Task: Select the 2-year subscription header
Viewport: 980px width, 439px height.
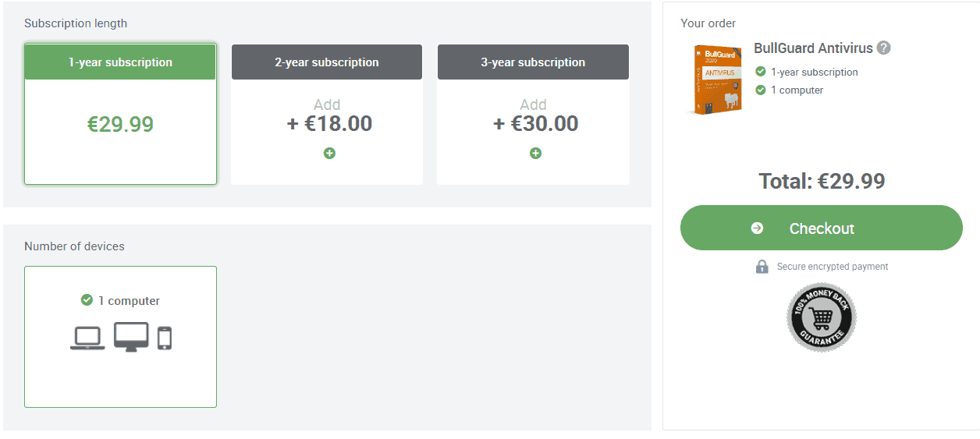Action: (327, 62)
